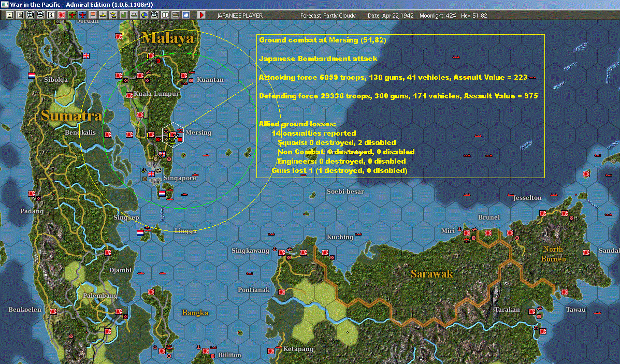Select the Japanese base marker at Miri
The width and height of the screenshot is (620, 364).
tap(467, 233)
